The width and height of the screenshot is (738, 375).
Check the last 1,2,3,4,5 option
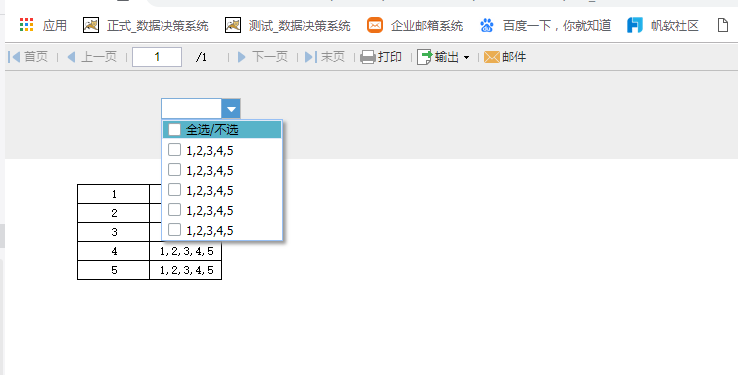(x=175, y=230)
